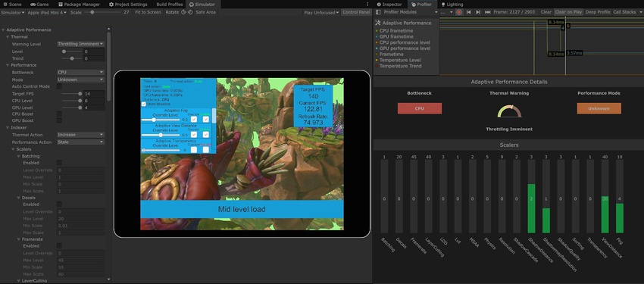The width and height of the screenshot is (644, 284).
Task: Click the control panel vertical scrollbar
Action: click(x=108, y=66)
